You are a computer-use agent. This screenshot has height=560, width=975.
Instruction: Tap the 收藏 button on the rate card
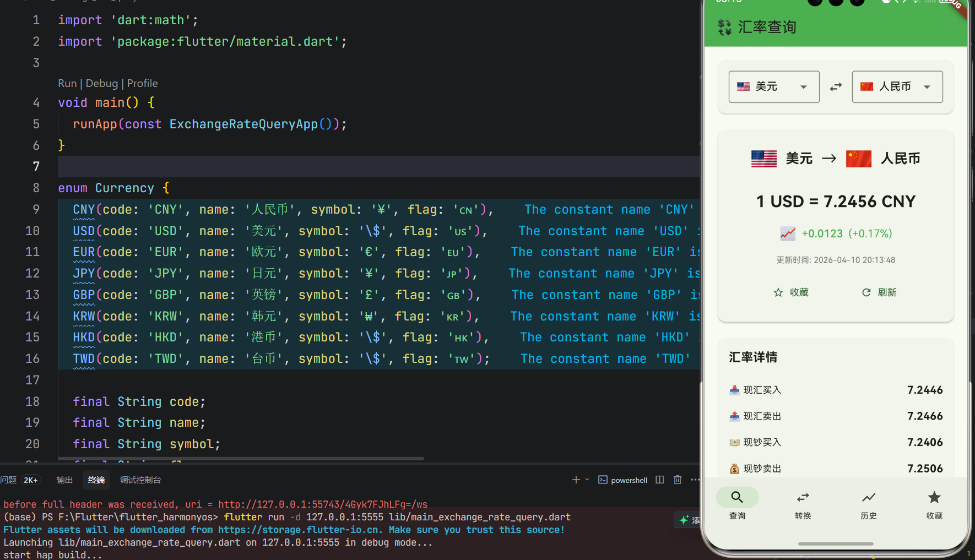pos(791,292)
